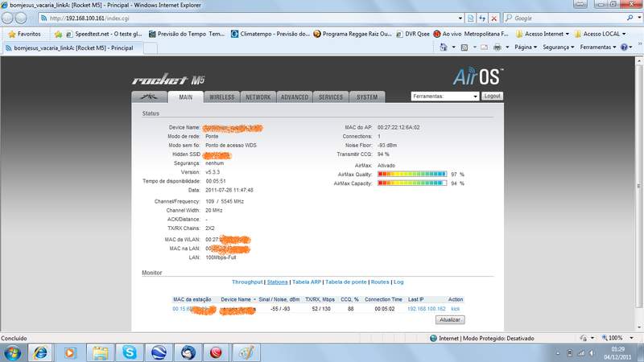Open Previsão do Tempo favorite
The width and height of the screenshot is (644, 362).
187,34
